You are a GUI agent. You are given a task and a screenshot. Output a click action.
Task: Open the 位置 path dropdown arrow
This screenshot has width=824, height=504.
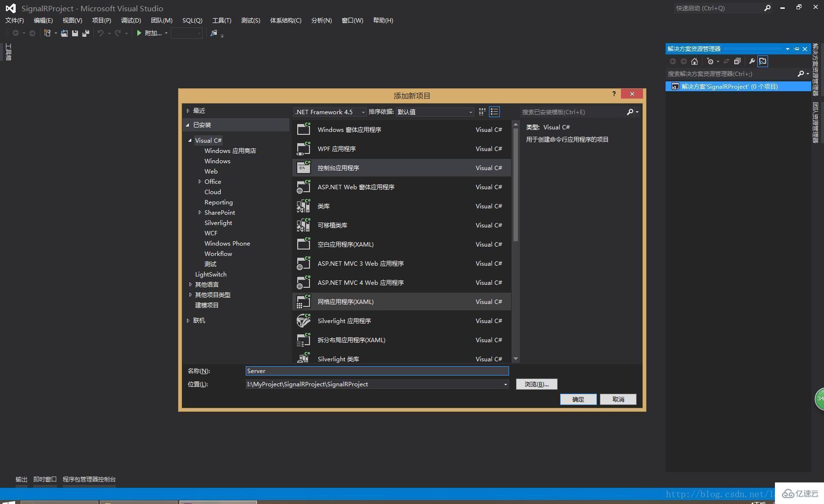pos(505,384)
